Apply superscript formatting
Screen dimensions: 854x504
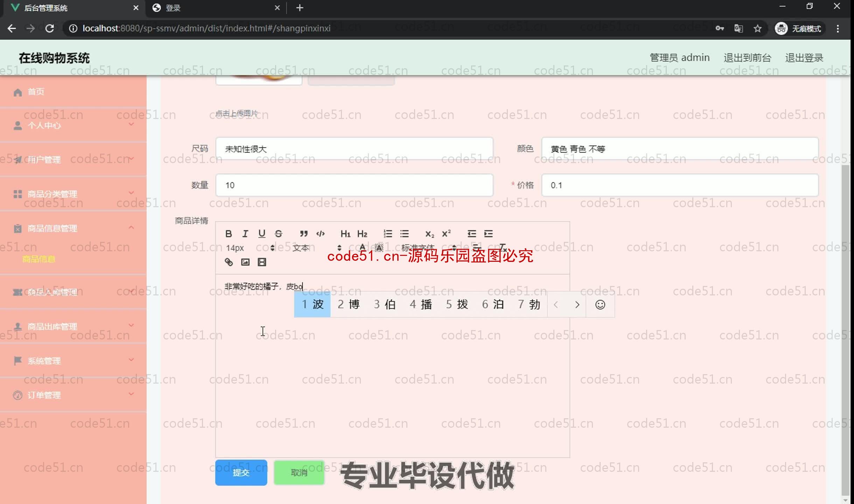point(446,233)
